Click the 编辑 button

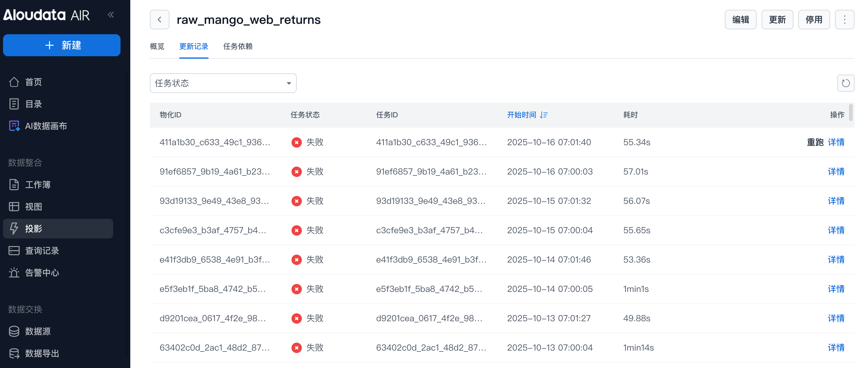[740, 20]
